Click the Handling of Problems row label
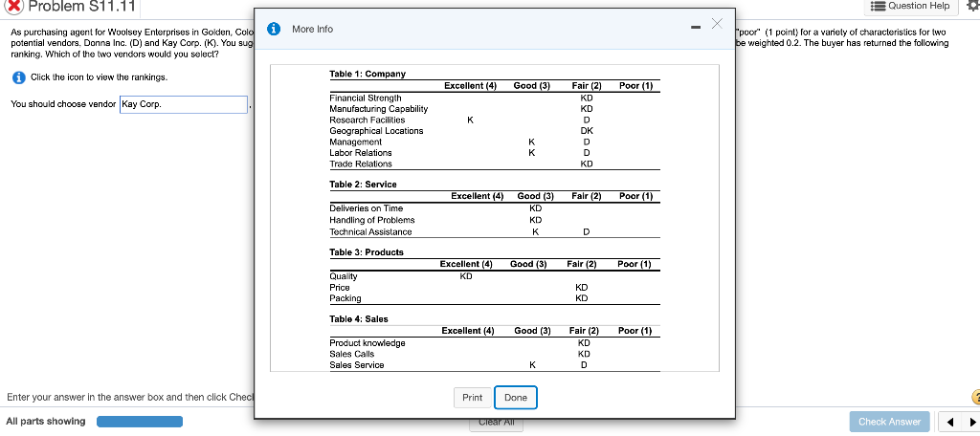The width and height of the screenshot is (980, 436). coord(372,220)
